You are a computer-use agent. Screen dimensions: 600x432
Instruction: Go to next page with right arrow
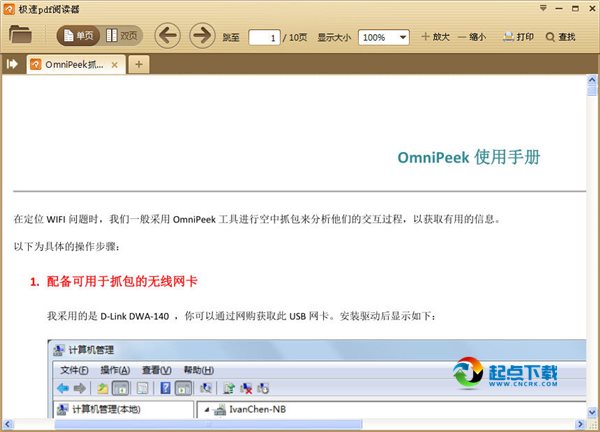click(202, 36)
